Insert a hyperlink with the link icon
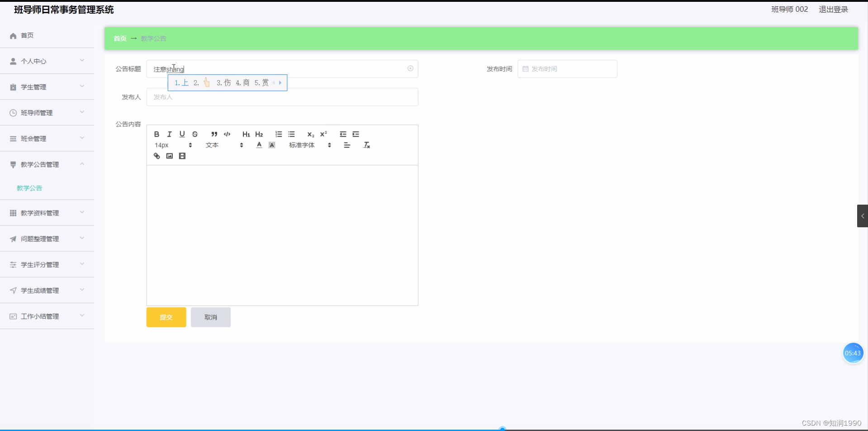The image size is (868, 431). [x=157, y=156]
